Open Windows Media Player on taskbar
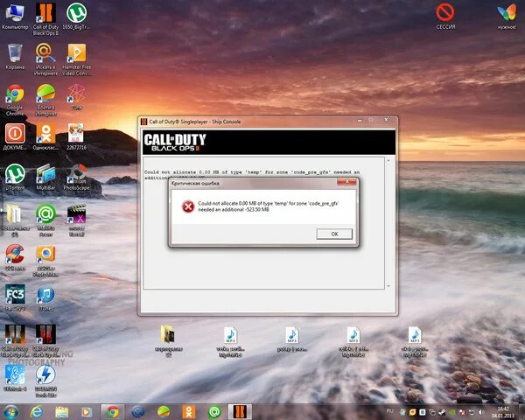Image resolution: width=525 pixels, height=420 pixels. tap(87, 412)
